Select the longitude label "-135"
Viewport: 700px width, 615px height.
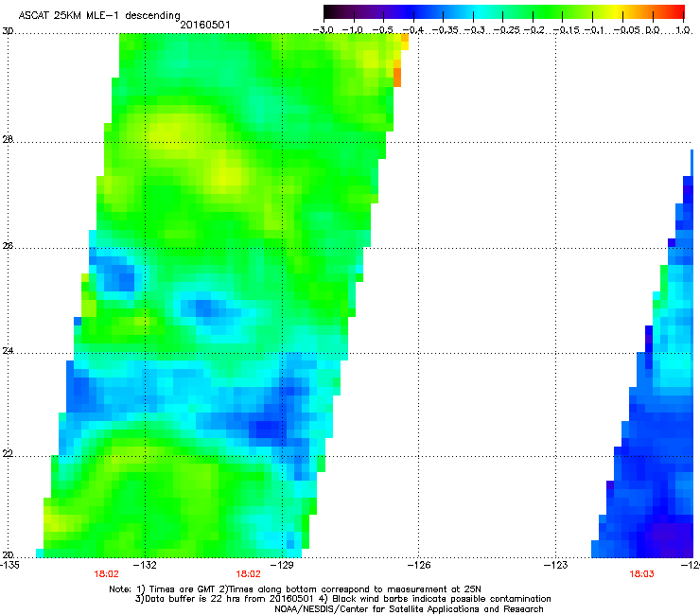point(9,565)
